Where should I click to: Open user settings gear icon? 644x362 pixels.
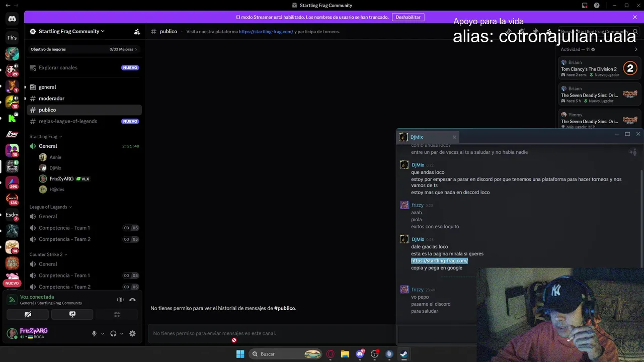click(132, 333)
